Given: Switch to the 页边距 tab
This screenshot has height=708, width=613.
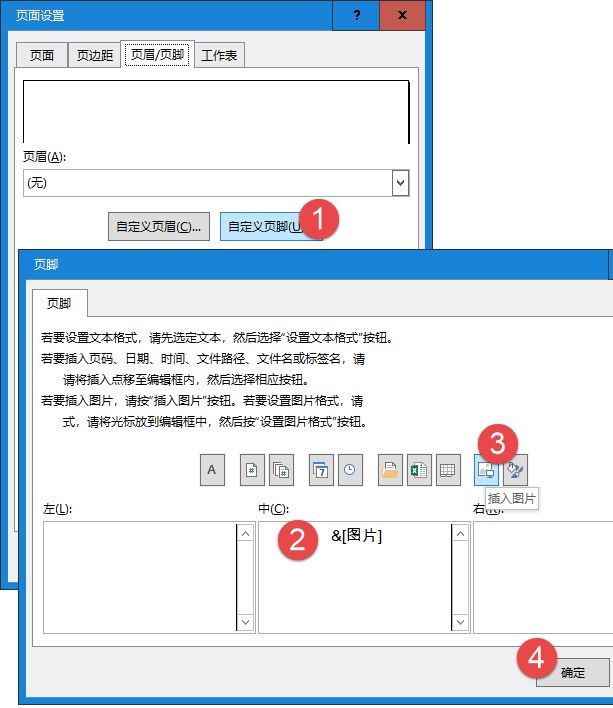Looking at the screenshot, I should [96, 55].
